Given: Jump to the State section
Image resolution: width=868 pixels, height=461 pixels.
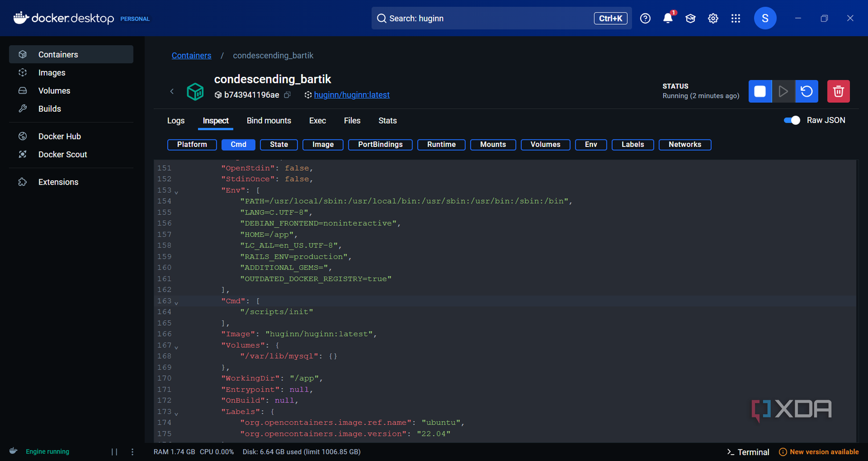Looking at the screenshot, I should (279, 145).
